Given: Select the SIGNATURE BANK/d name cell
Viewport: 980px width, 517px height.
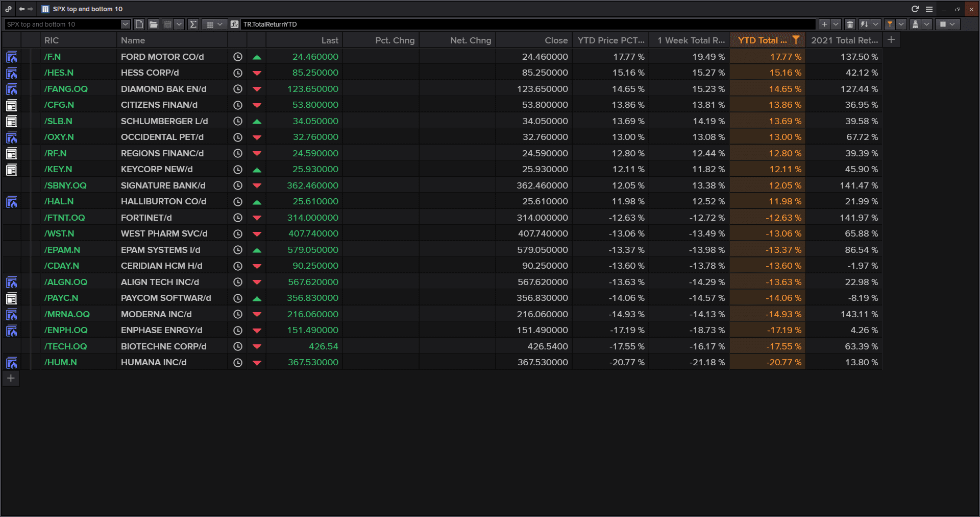Looking at the screenshot, I should pos(173,185).
